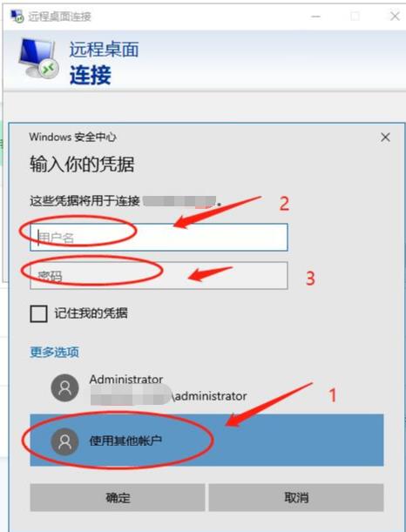Cancel with the 取消 button
The height and width of the screenshot is (532, 406).
(296, 497)
